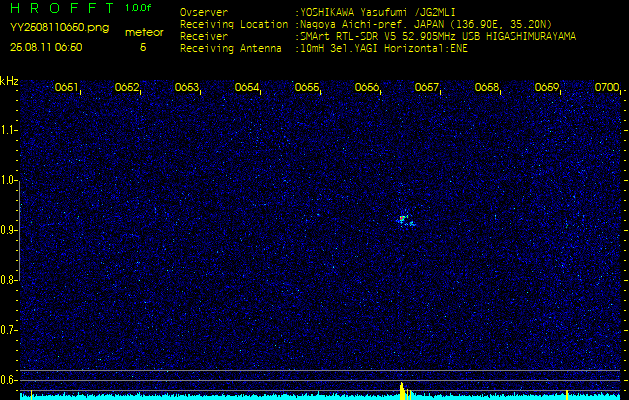Select the Nagoya Aichi-pref. JAPAN location text

click(426, 24)
